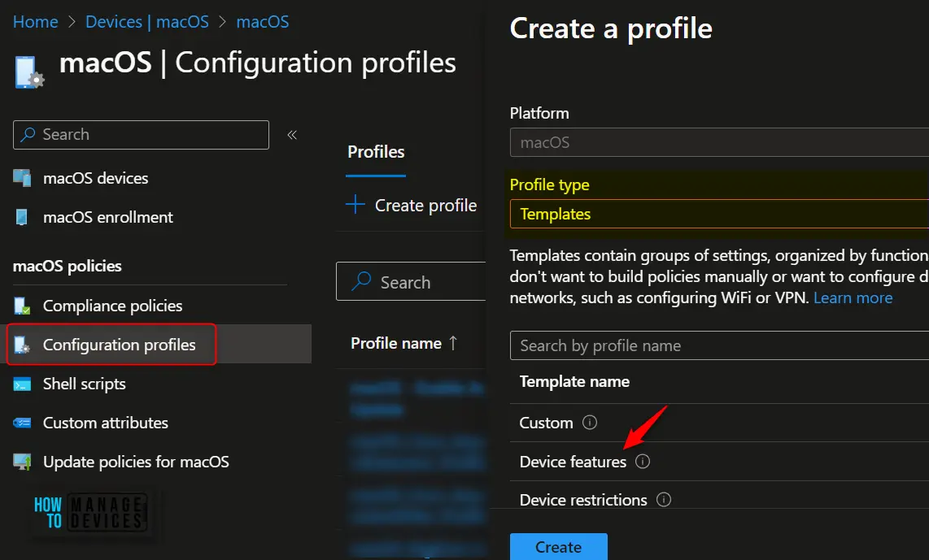
Task: Click info icon beside Device restrictions
Action: point(664,500)
